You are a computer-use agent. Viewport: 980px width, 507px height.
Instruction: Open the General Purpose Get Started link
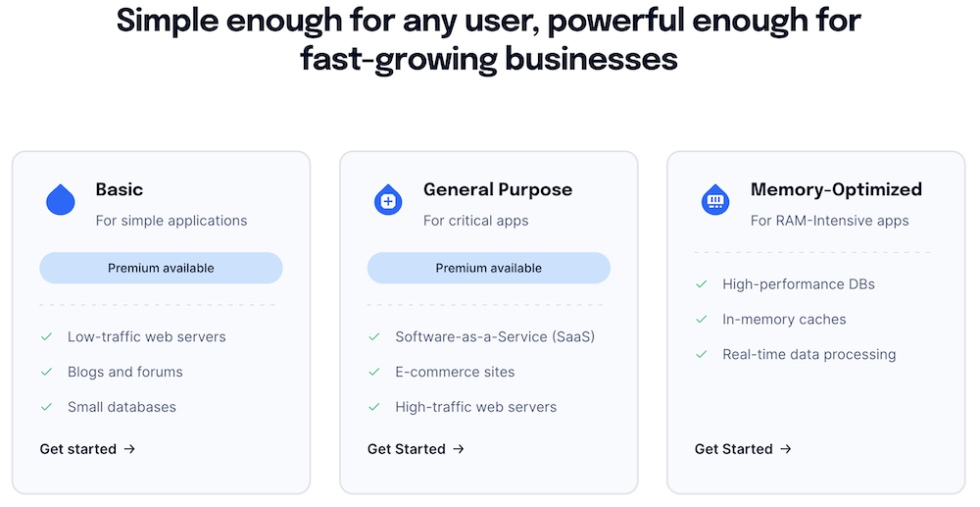(x=407, y=449)
